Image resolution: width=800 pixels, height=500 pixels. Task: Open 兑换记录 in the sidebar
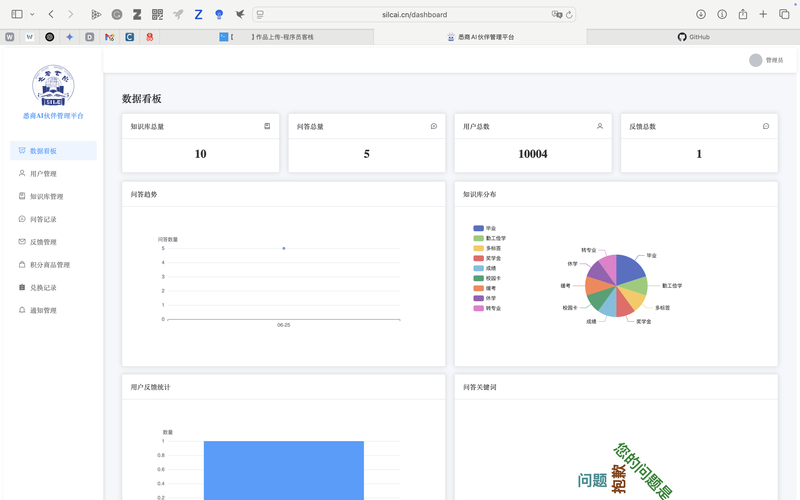click(x=53, y=288)
